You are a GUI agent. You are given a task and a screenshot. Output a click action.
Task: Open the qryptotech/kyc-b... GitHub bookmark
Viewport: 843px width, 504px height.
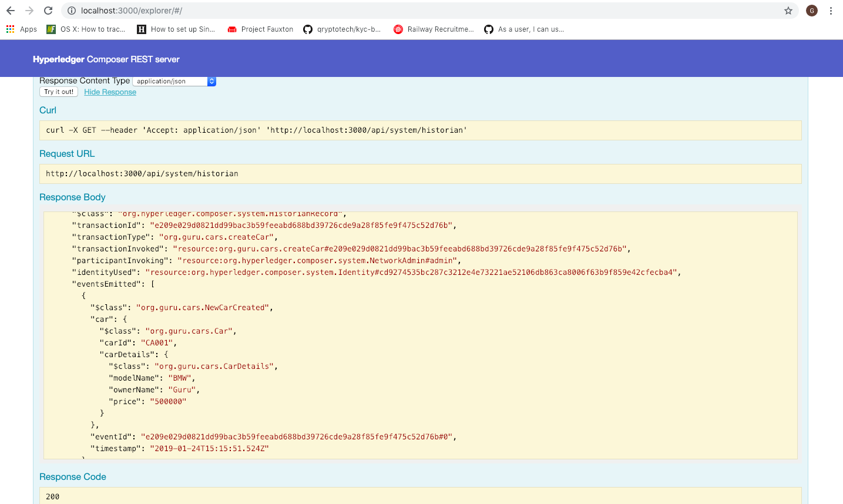tap(342, 29)
